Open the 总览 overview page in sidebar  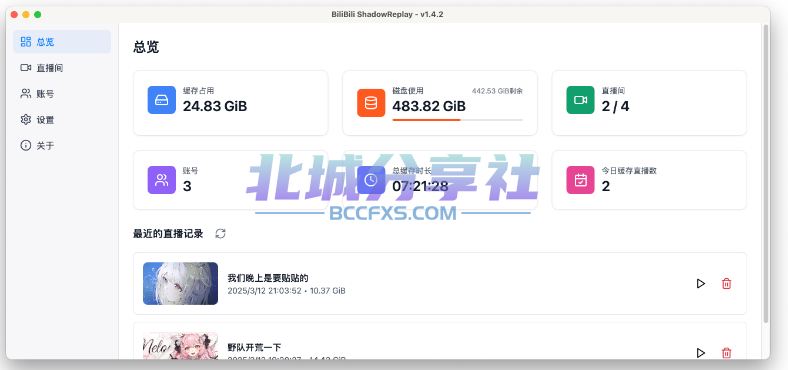tap(62, 42)
